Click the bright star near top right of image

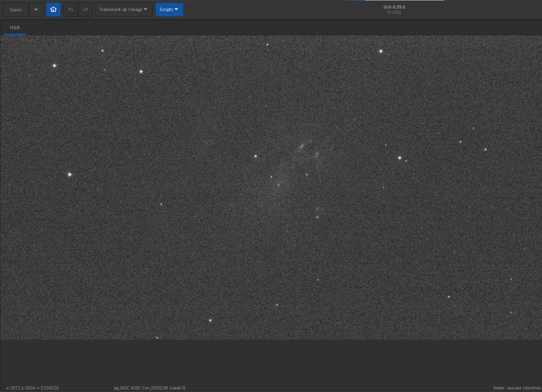pyautogui.click(x=381, y=51)
